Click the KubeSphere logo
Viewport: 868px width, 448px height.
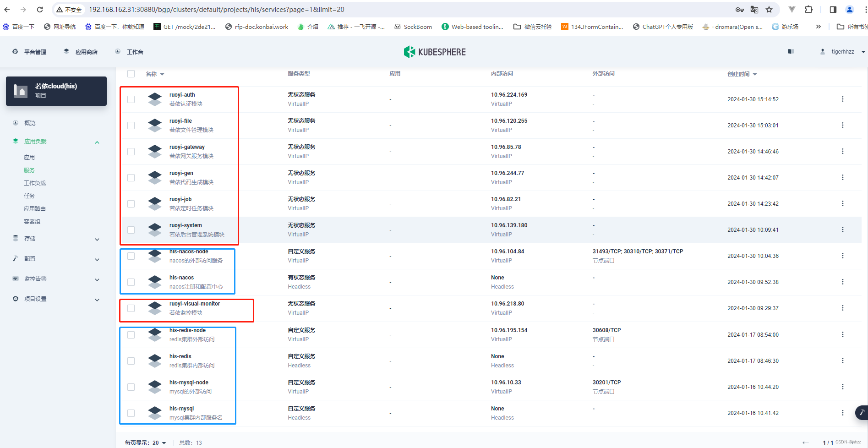435,52
